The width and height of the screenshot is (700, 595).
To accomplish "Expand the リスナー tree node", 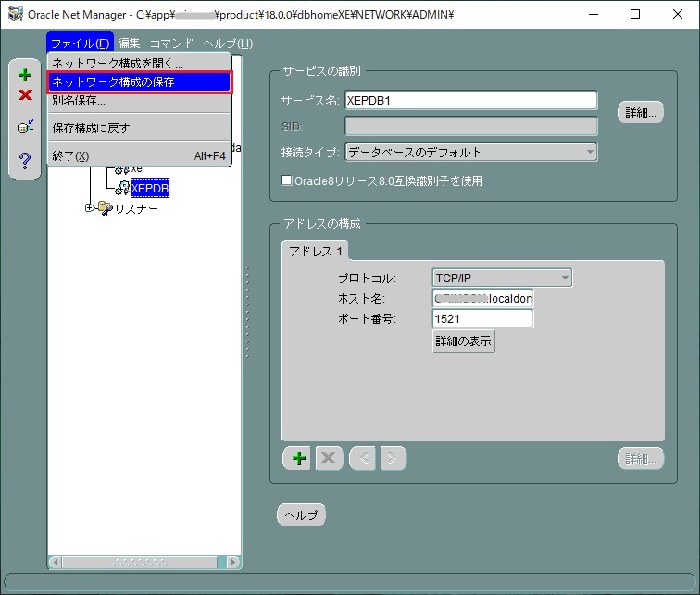I will click(89, 208).
